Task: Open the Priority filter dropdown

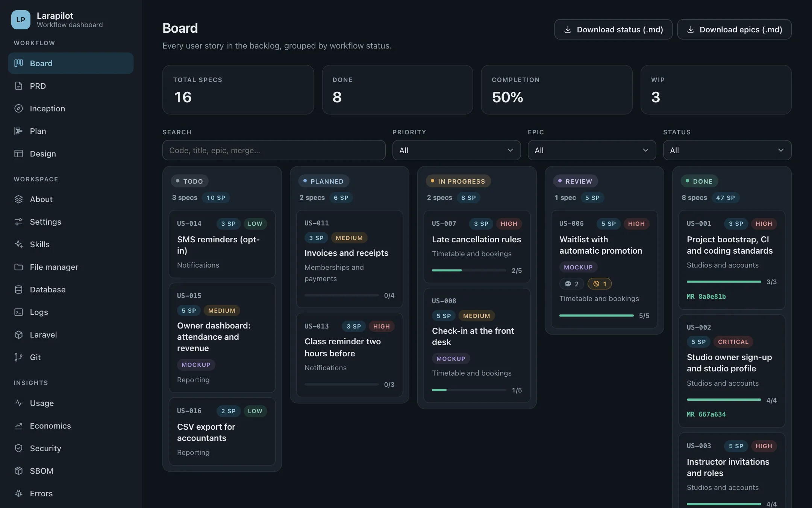Action: click(x=456, y=150)
